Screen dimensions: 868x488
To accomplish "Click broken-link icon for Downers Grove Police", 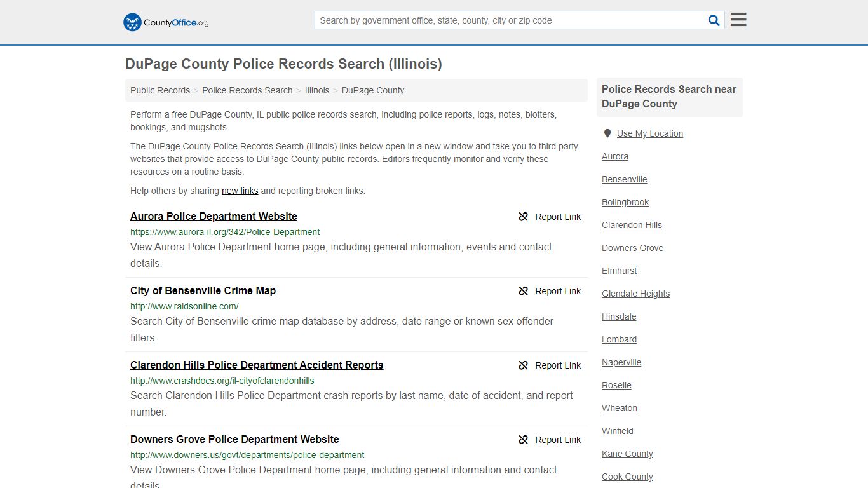I will tap(524, 440).
